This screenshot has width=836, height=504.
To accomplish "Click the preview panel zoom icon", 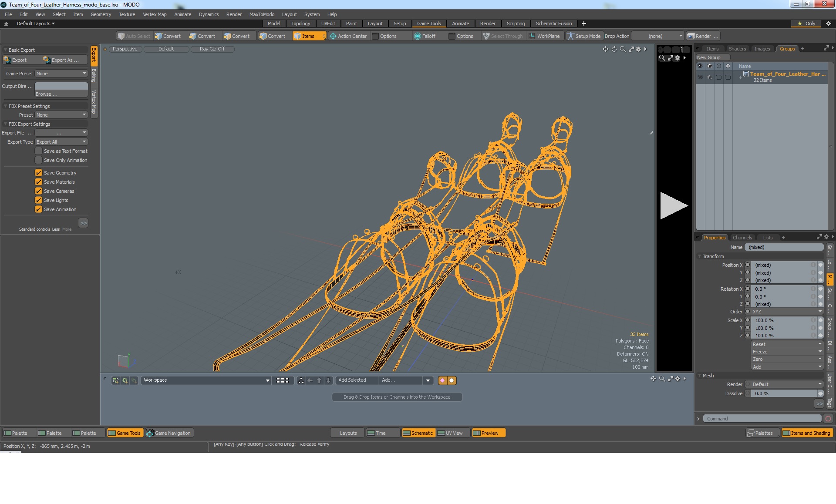I will click(x=662, y=58).
